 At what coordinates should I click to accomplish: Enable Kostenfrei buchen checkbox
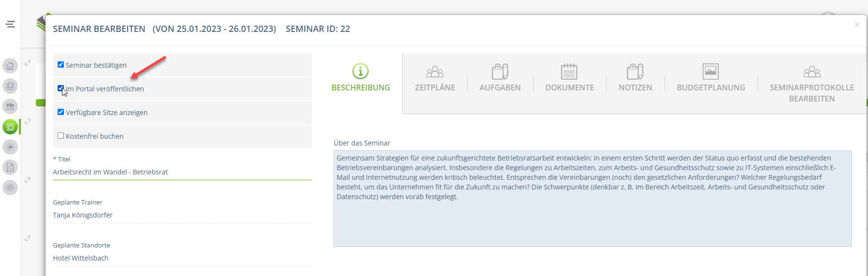(x=61, y=136)
